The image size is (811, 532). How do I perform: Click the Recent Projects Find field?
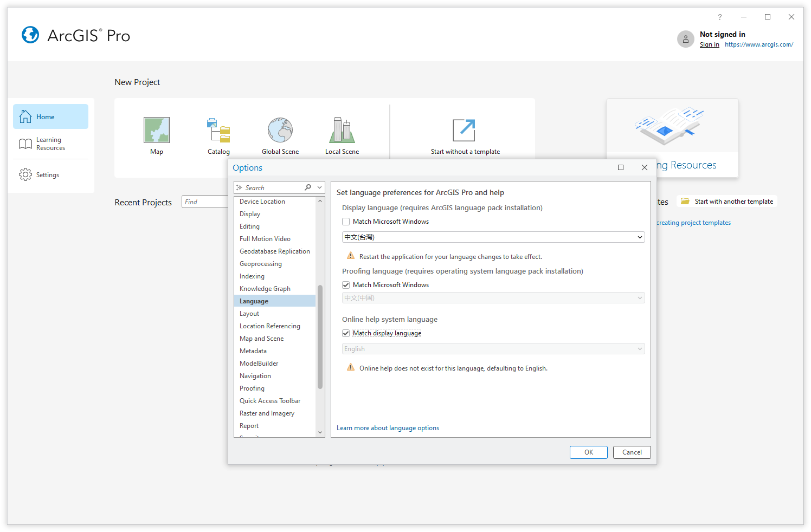pyautogui.click(x=205, y=202)
